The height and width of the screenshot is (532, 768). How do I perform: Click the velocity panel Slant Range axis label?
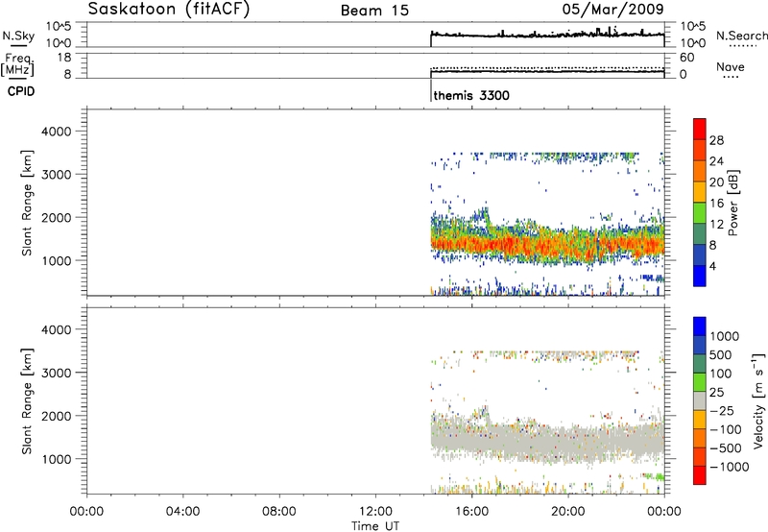pos(27,400)
